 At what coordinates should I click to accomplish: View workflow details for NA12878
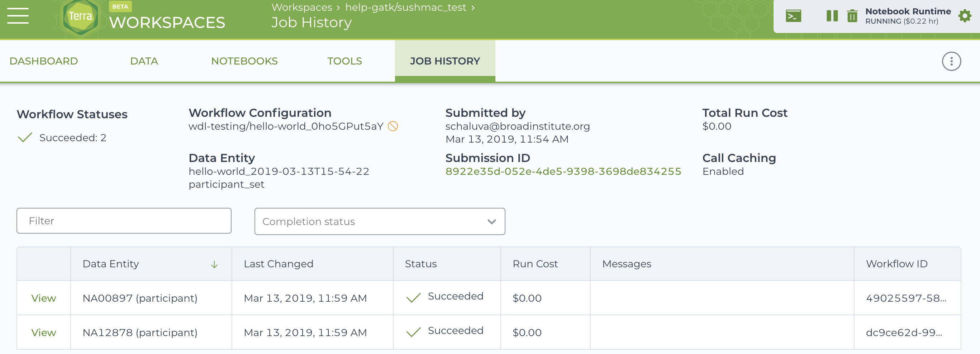[44, 333]
